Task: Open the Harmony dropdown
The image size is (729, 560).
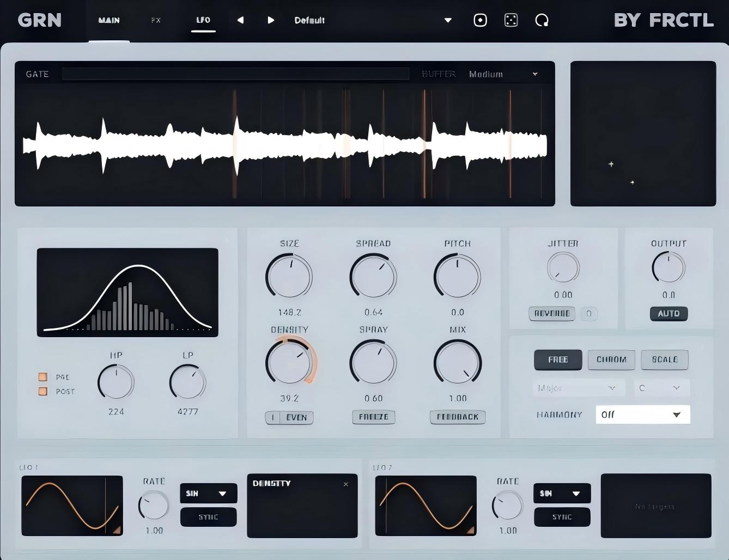Action: click(x=643, y=415)
